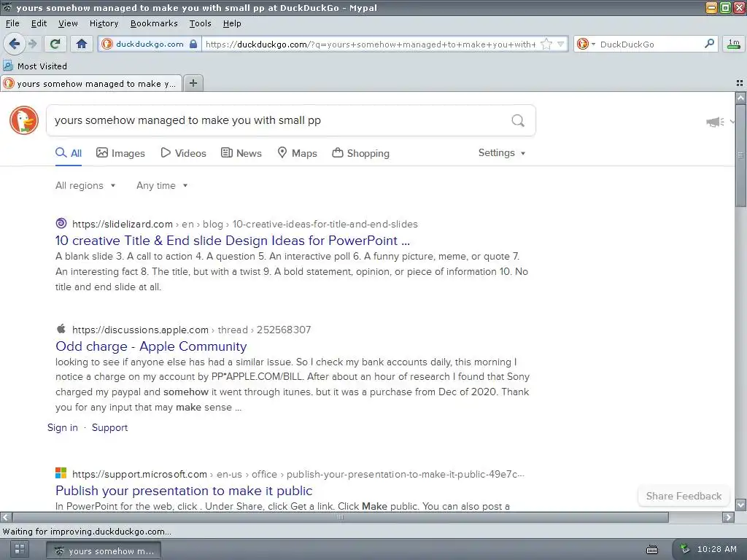Click the duckduckgo.com site identity label

[150, 44]
